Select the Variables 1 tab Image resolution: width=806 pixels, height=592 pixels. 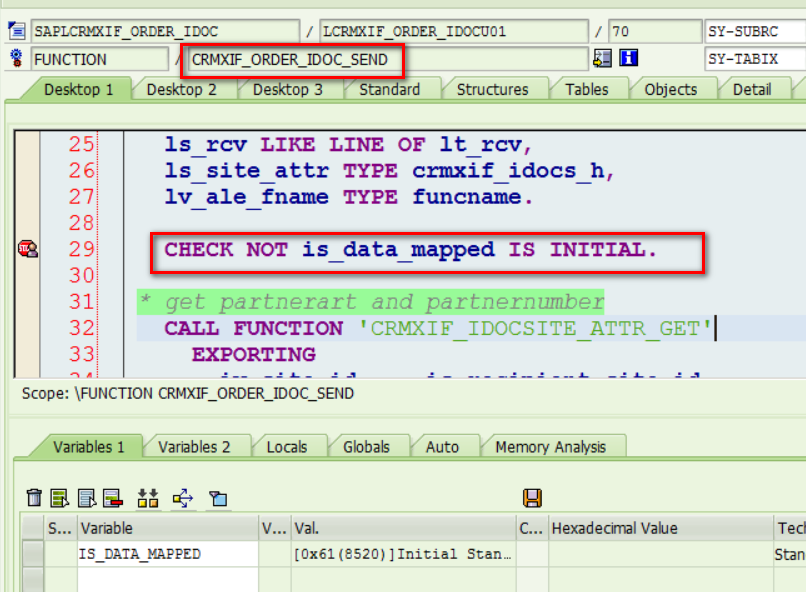pos(88,447)
